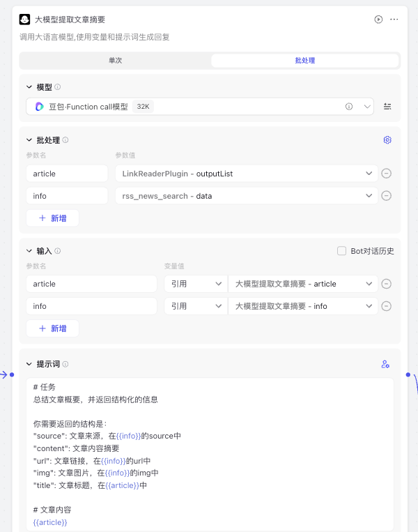The height and width of the screenshot is (532, 418).
Task: Click the info icon beside 提示词 heading
Action: (65, 364)
